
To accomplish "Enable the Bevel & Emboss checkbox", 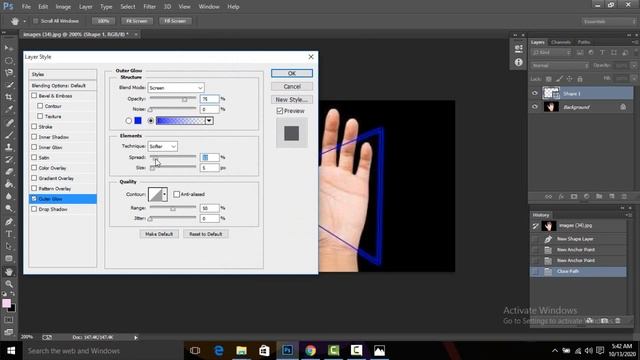I will pyautogui.click(x=34, y=96).
